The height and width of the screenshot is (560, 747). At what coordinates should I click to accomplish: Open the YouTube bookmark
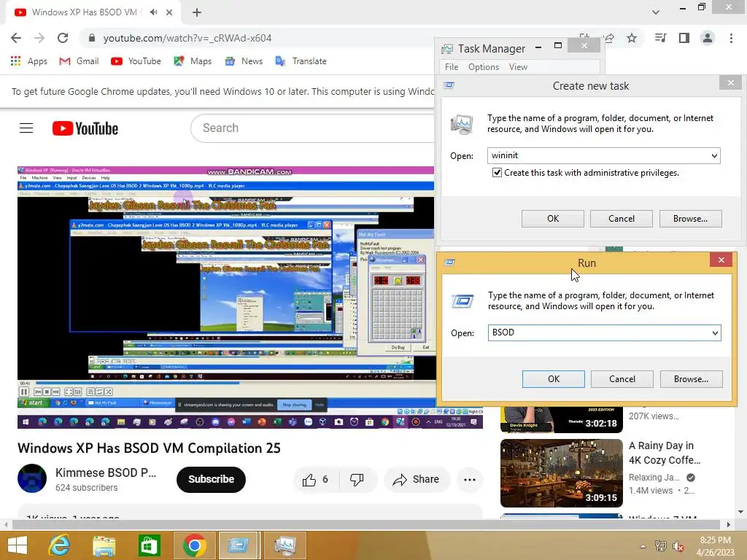[136, 61]
